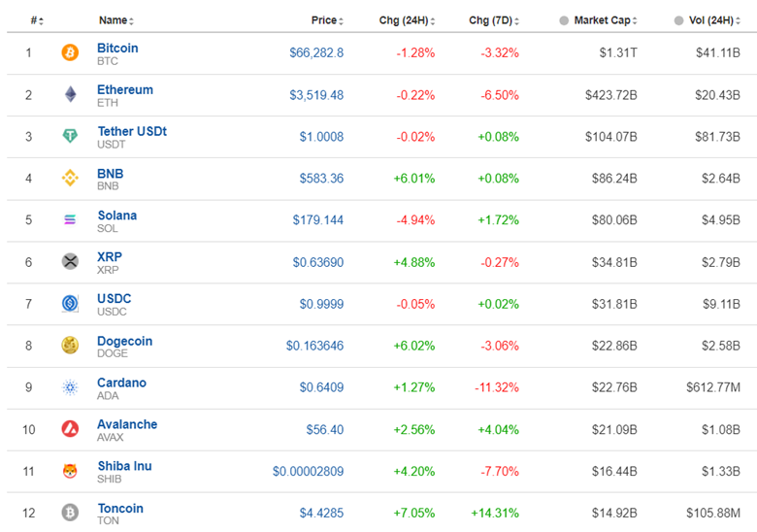
Task: Select Shiba Inu market cap $16.44B
Action: point(614,471)
